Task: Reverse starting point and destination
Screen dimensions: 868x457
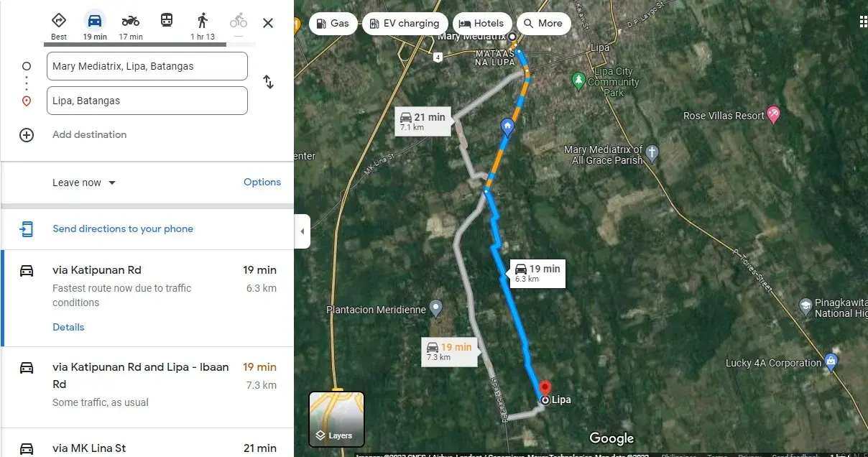Action: pyautogui.click(x=268, y=82)
